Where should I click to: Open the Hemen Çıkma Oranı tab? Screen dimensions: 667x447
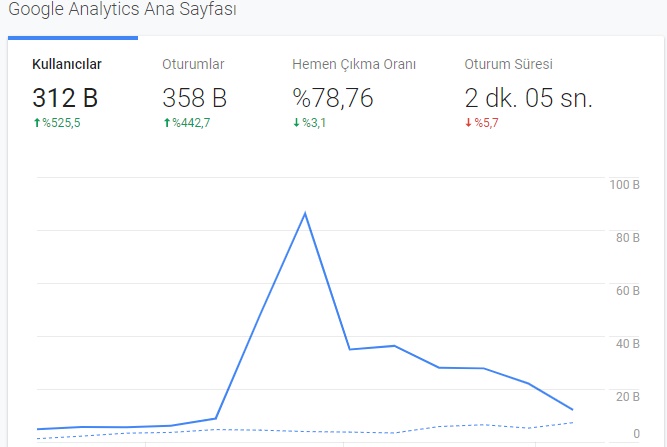(x=353, y=64)
